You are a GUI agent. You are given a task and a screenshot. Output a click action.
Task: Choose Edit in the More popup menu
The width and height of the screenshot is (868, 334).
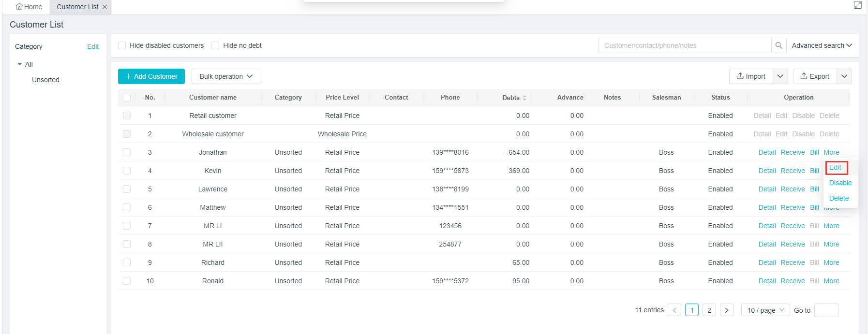[835, 168]
